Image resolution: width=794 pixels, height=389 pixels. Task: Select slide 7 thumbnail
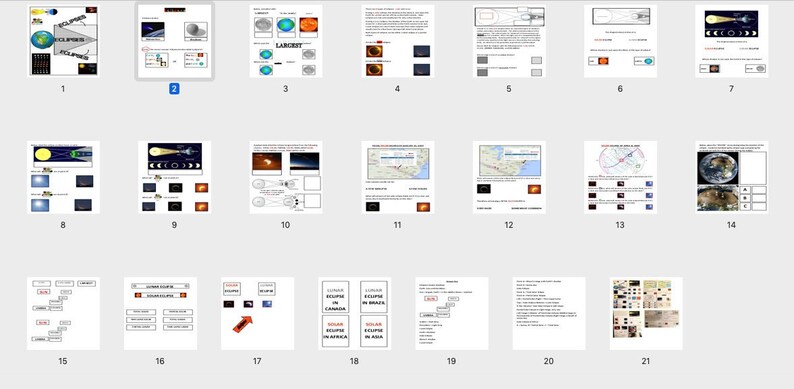click(x=731, y=41)
